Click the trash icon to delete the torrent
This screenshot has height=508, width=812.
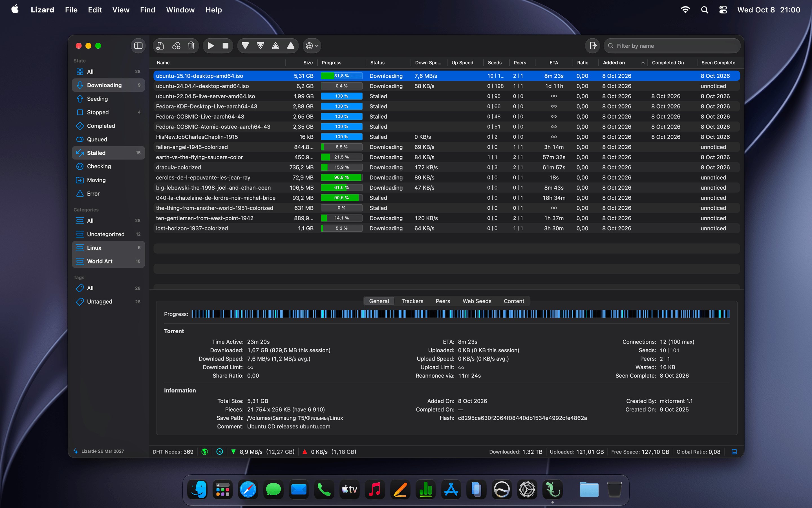pyautogui.click(x=191, y=46)
